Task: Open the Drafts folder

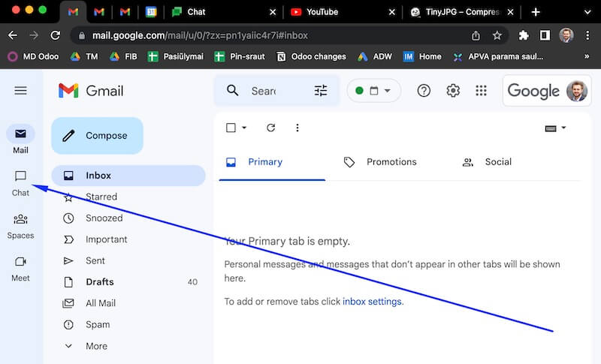Action: point(128,282)
